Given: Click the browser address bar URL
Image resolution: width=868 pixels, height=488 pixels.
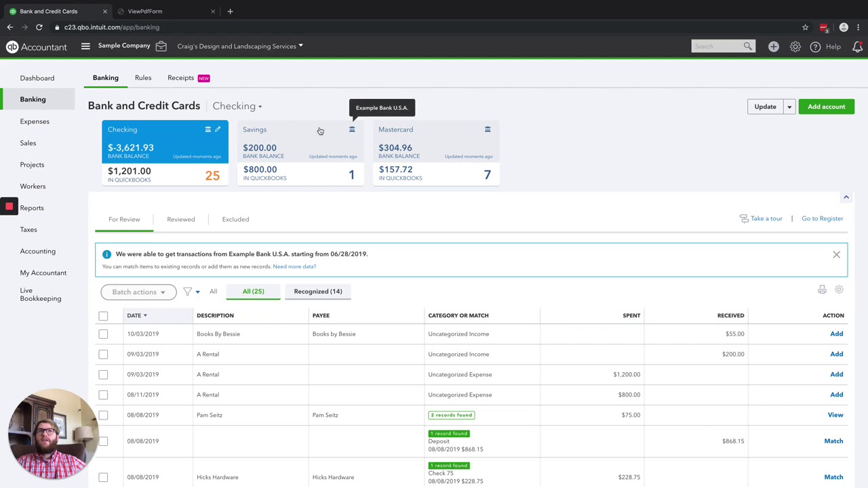Looking at the screenshot, I should [x=112, y=27].
